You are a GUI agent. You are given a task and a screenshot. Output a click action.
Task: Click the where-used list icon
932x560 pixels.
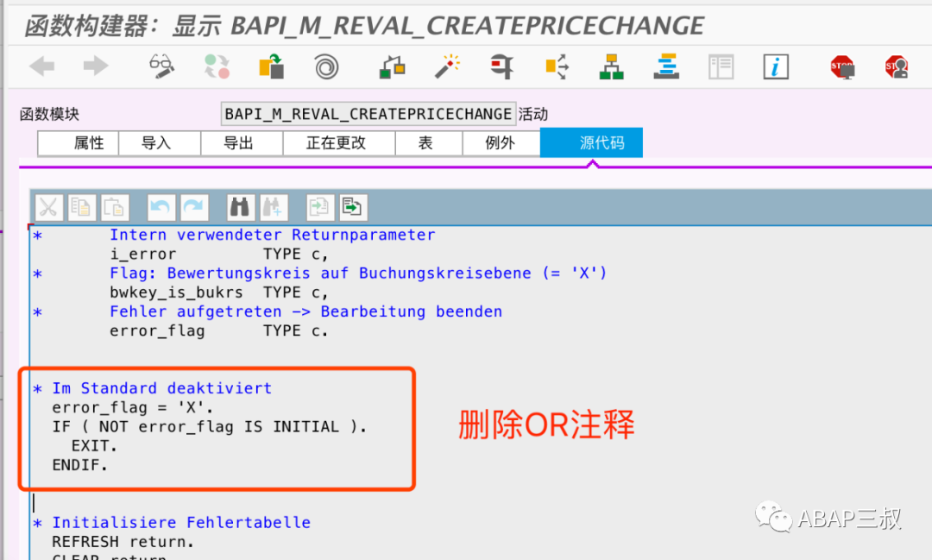[x=557, y=66]
